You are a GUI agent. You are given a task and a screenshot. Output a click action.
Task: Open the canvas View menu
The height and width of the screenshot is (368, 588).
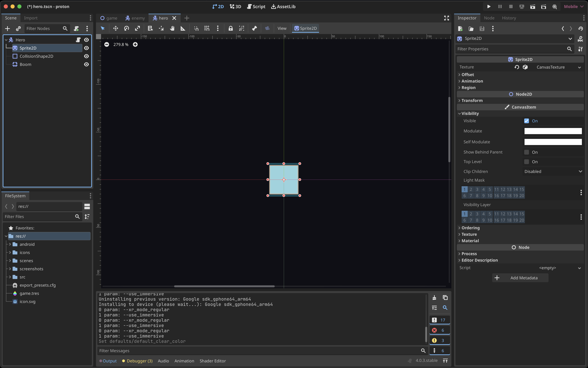coord(282,28)
